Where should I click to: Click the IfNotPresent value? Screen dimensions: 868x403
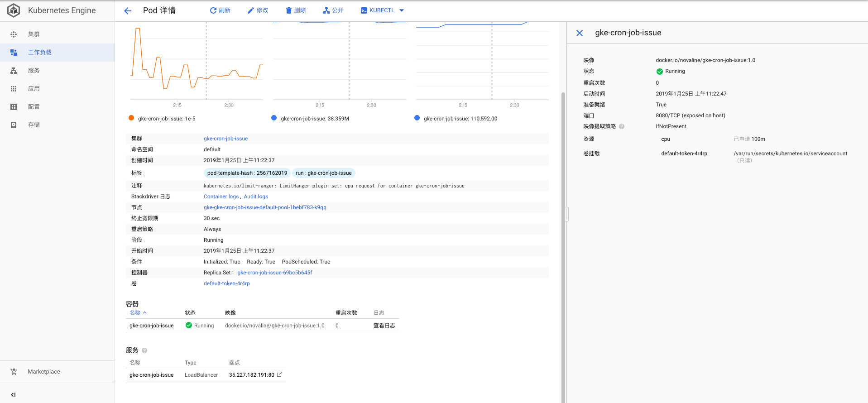pyautogui.click(x=671, y=126)
